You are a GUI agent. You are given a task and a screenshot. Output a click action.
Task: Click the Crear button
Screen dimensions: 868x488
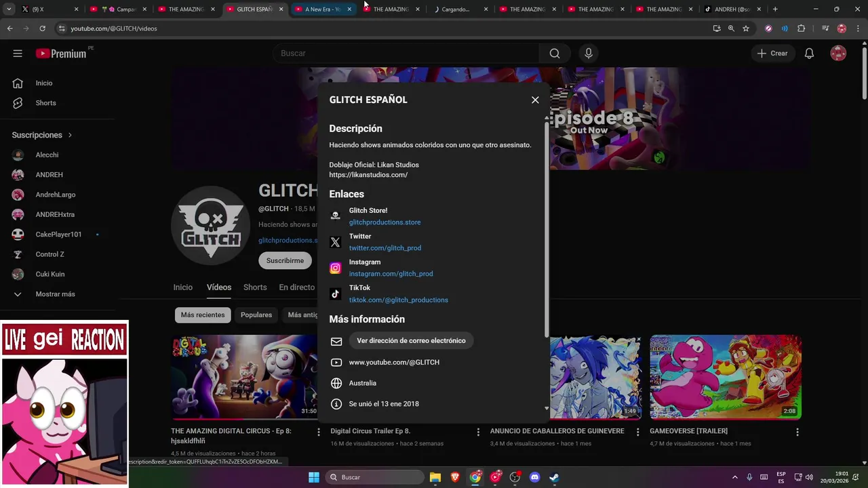coord(772,54)
